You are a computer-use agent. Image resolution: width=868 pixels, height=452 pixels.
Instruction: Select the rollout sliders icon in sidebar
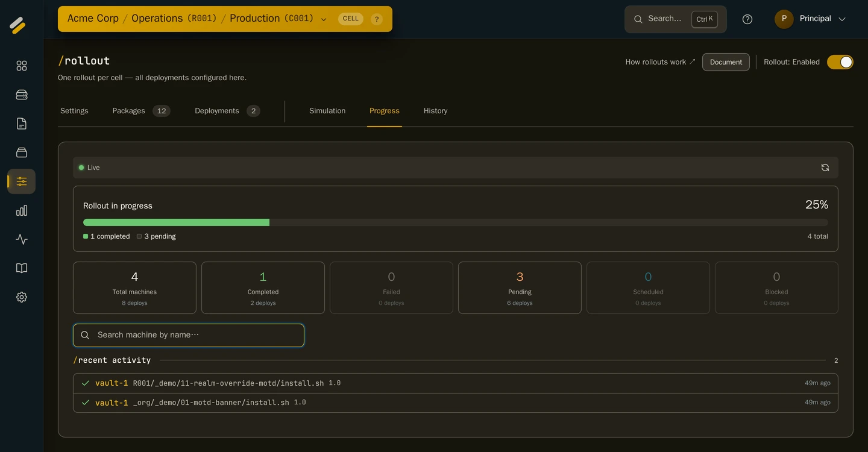(x=22, y=181)
